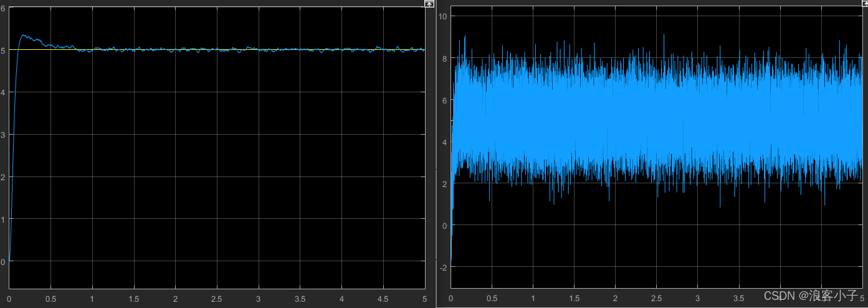Click x-axis label 2.5 on right scope

pos(657,299)
